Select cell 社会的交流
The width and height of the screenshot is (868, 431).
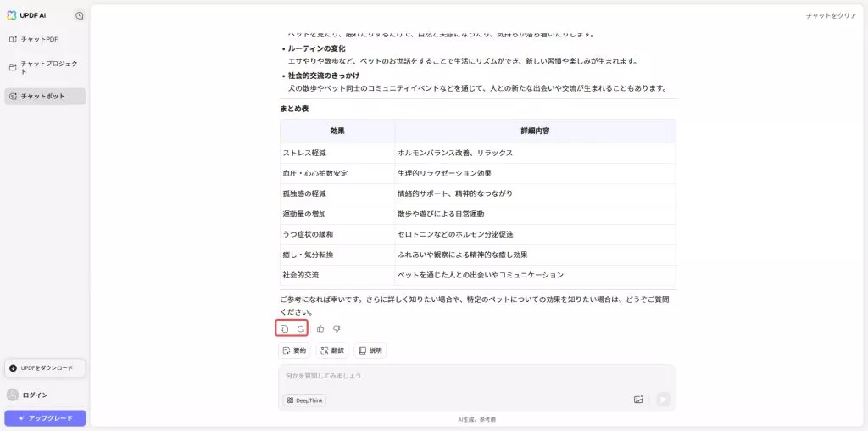337,275
